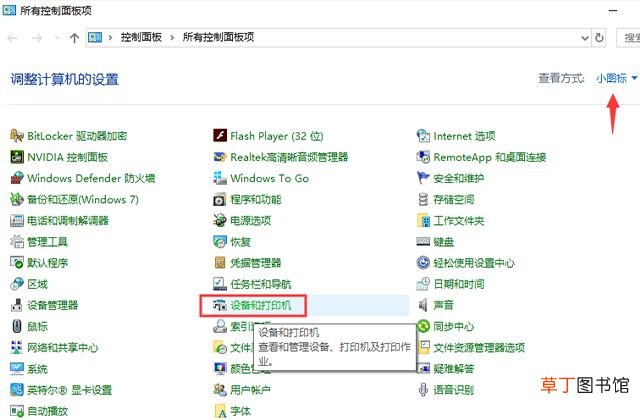Open the 疑难解答 link
The image size is (640, 420).
pyautogui.click(x=453, y=369)
